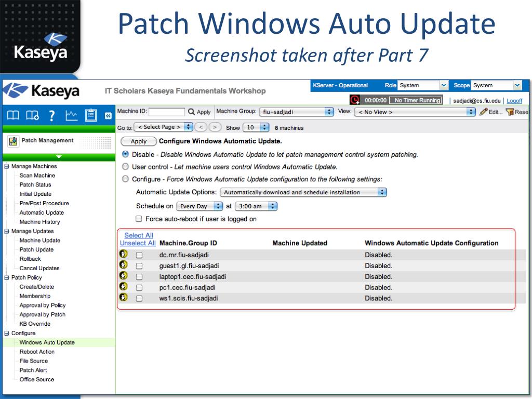This screenshot has width=532, height=399.
Task: Enable Force auto-reboot if user is logged on
Action: (139, 219)
